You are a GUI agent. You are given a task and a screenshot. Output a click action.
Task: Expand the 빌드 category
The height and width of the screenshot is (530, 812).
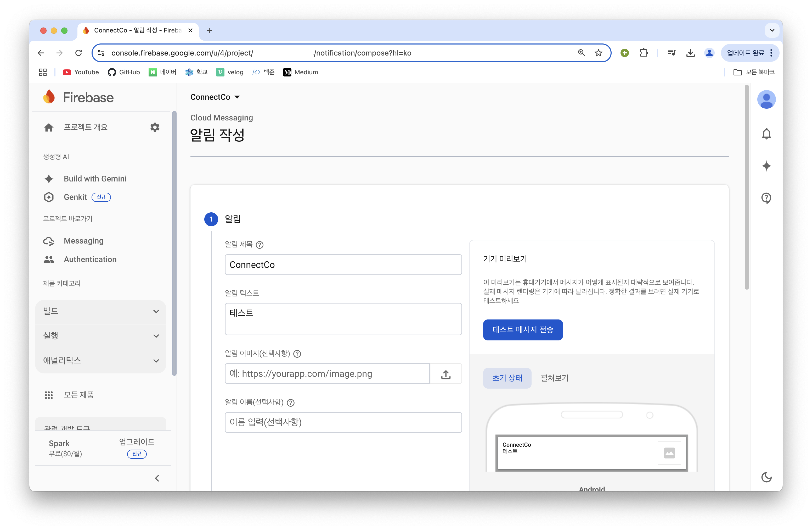point(101,311)
